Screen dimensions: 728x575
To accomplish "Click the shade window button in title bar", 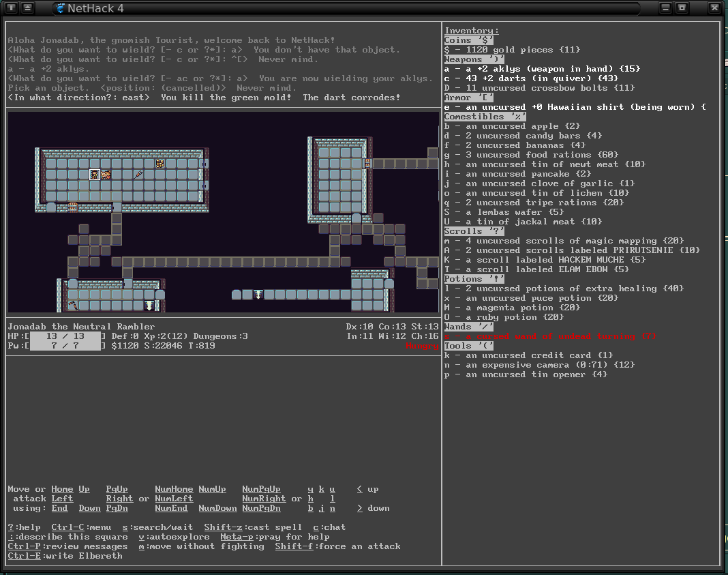I will pyautogui.click(x=28, y=8).
